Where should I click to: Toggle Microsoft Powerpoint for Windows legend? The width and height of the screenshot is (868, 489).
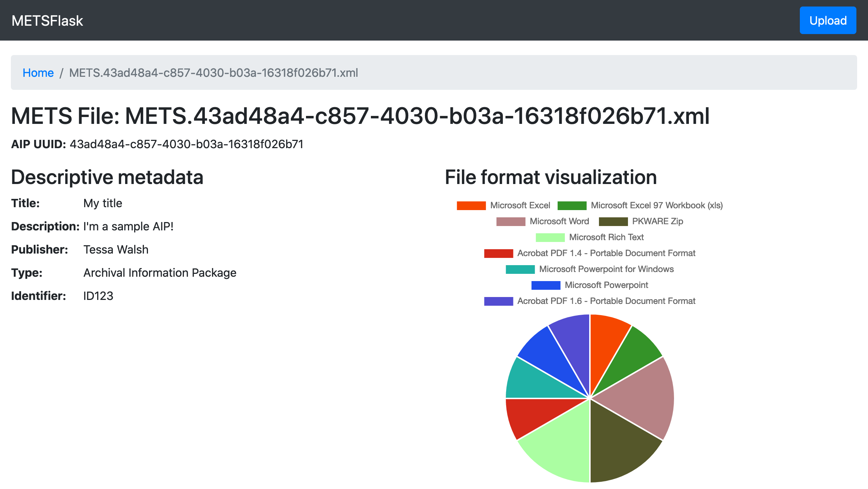point(520,269)
